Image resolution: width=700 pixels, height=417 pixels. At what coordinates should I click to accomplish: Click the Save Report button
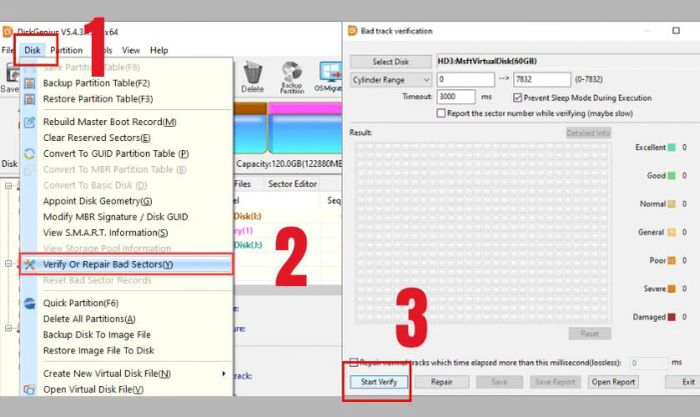[555, 382]
